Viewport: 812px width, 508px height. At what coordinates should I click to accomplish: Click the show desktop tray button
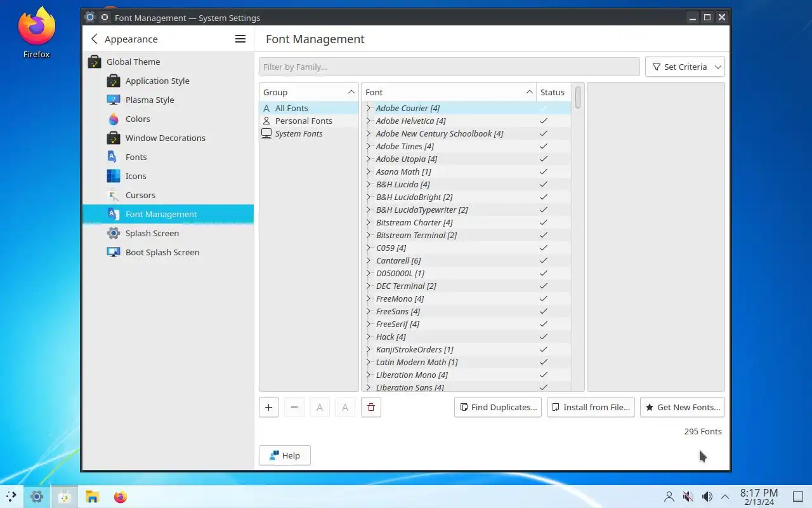799,497
